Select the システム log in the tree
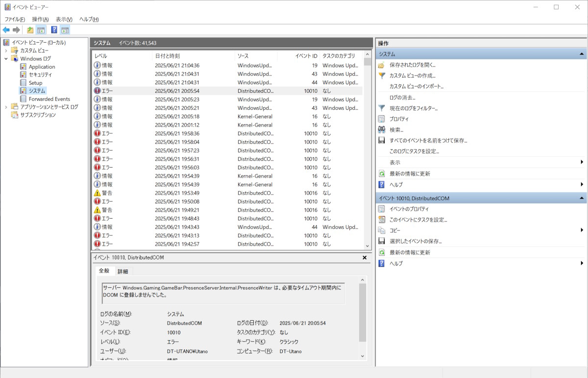The image size is (588, 378). click(37, 91)
